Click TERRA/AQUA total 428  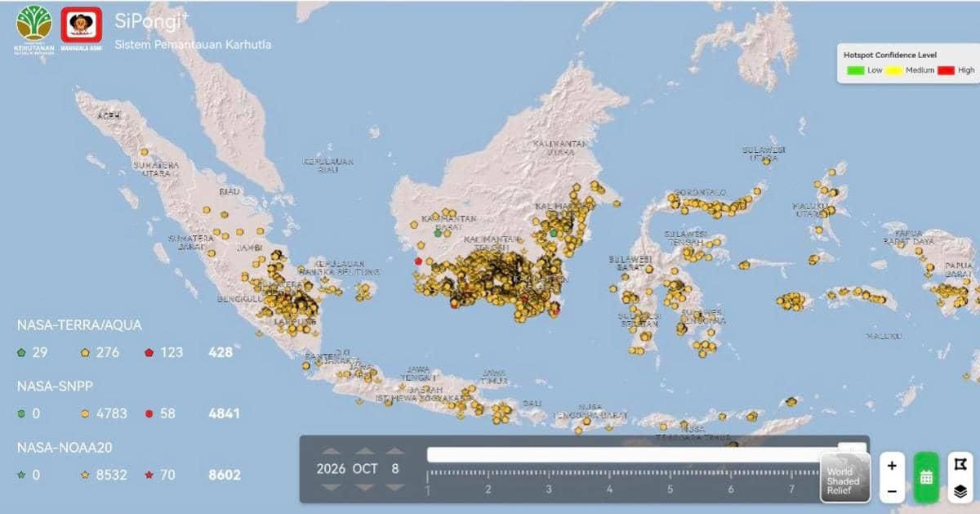(x=220, y=352)
